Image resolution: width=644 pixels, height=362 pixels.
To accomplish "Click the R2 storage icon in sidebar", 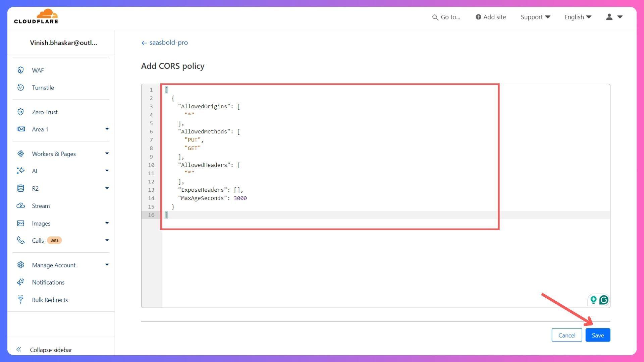I will [x=21, y=188].
